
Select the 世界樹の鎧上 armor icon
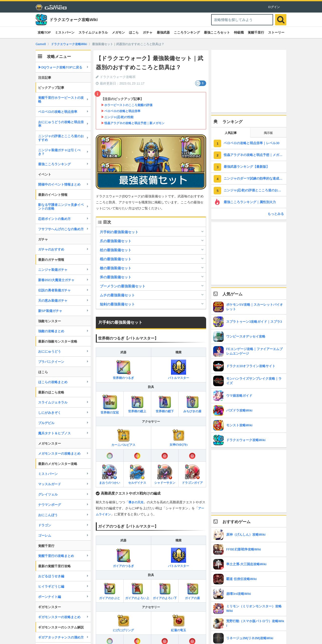(137, 402)
